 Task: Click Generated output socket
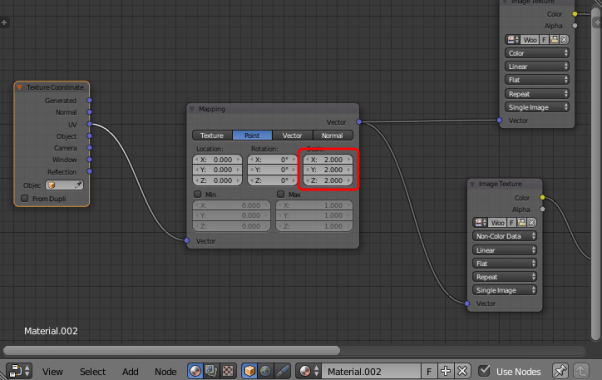point(89,100)
